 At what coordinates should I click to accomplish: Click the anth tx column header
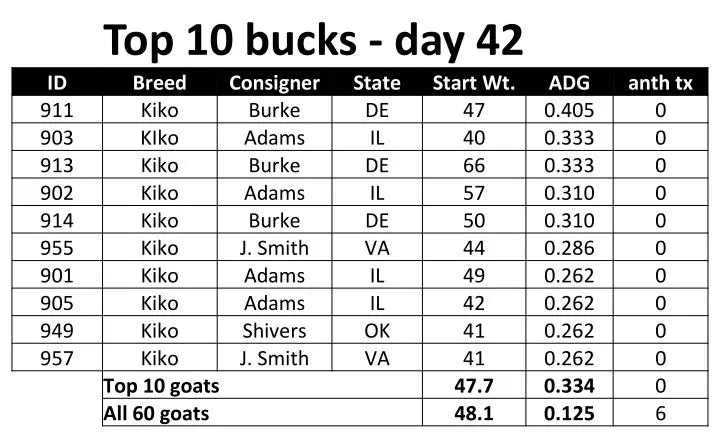coord(660,83)
